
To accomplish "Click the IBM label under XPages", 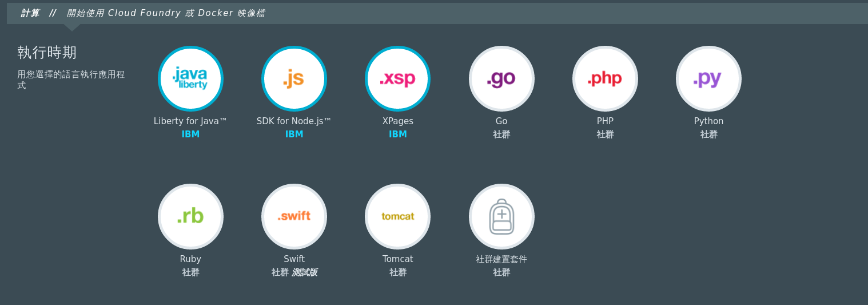I will click(x=398, y=134).
